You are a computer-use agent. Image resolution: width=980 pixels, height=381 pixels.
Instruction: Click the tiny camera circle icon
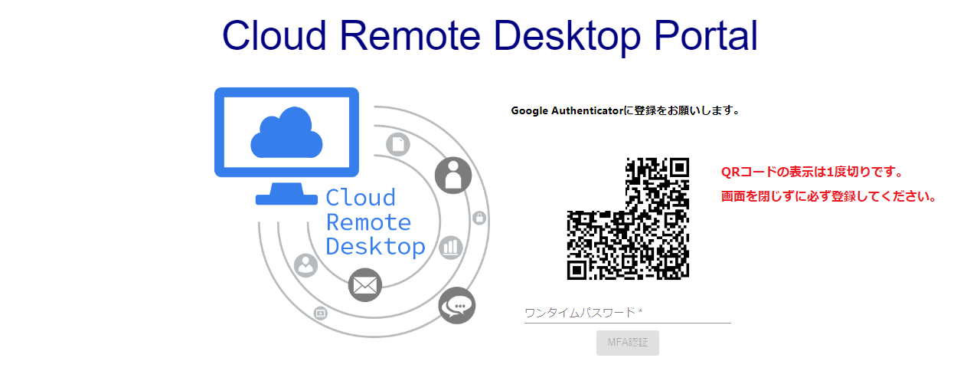click(x=321, y=313)
